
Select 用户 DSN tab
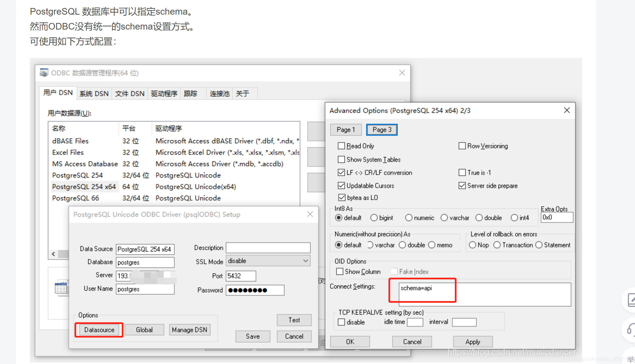click(58, 93)
